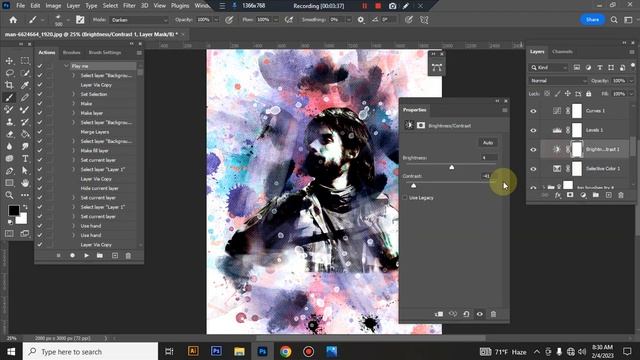Collapse the Play me action set
Viewport: 640px width, 360px height.
pos(66,66)
